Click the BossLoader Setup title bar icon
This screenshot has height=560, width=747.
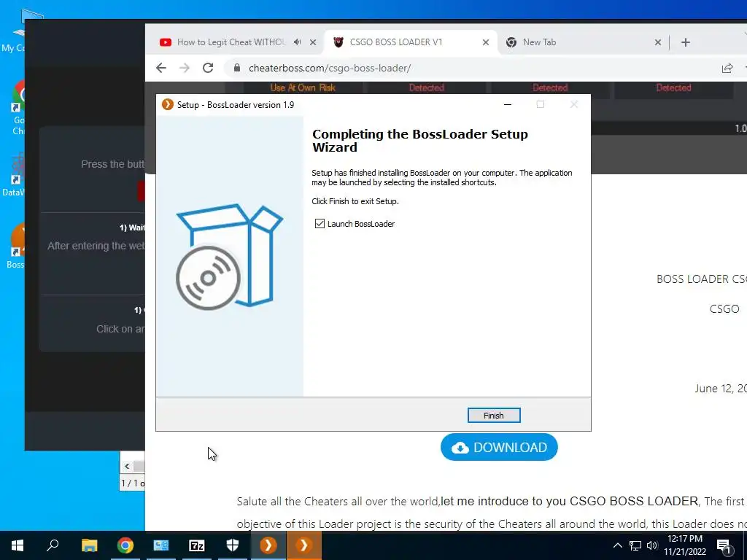[168, 104]
